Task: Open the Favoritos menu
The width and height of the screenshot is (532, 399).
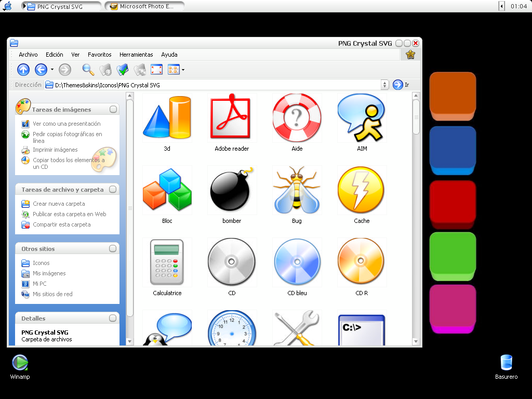Action: click(x=99, y=55)
